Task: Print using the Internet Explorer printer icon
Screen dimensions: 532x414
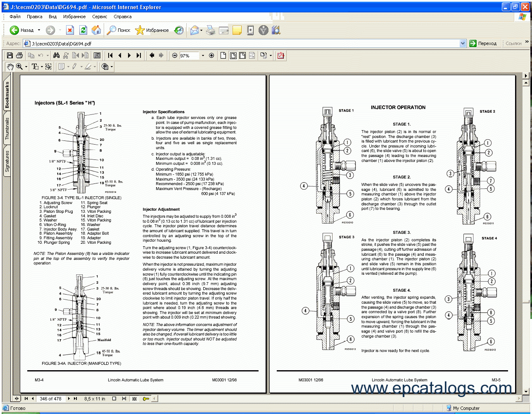Action: coord(211,30)
